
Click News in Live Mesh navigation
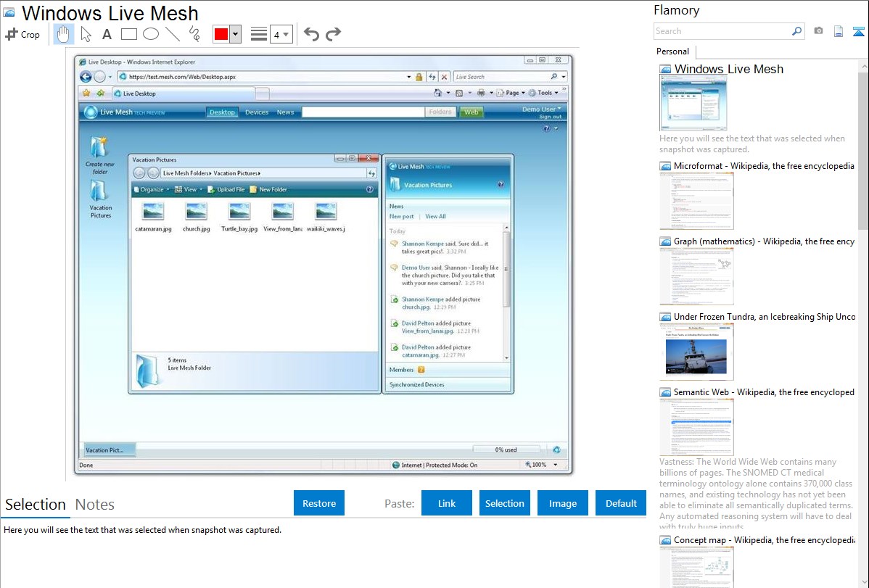point(285,112)
